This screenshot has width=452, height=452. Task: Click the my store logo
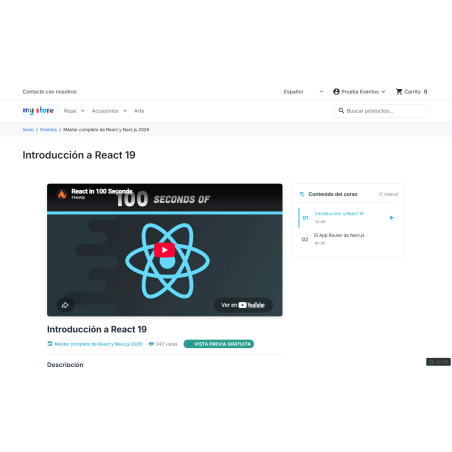(x=38, y=110)
